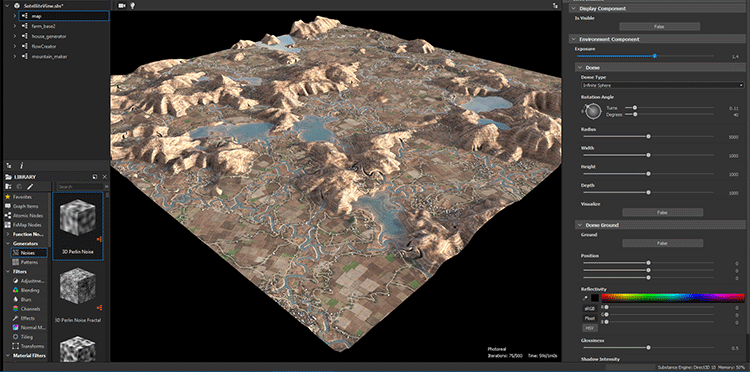Expand the farm_base2 graph tree node
The height and width of the screenshot is (372, 750).
point(15,26)
